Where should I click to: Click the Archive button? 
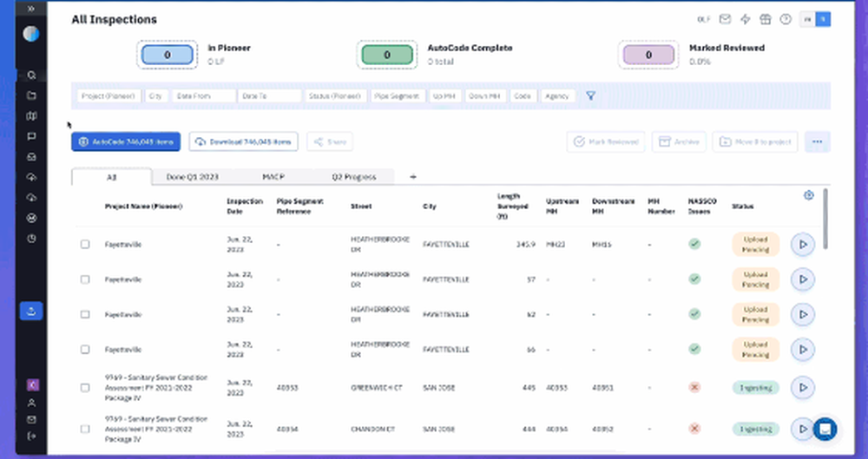tap(680, 141)
